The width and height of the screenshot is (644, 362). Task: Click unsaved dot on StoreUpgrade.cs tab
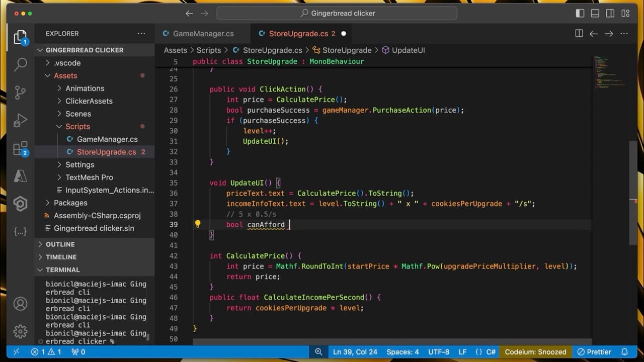(x=344, y=34)
